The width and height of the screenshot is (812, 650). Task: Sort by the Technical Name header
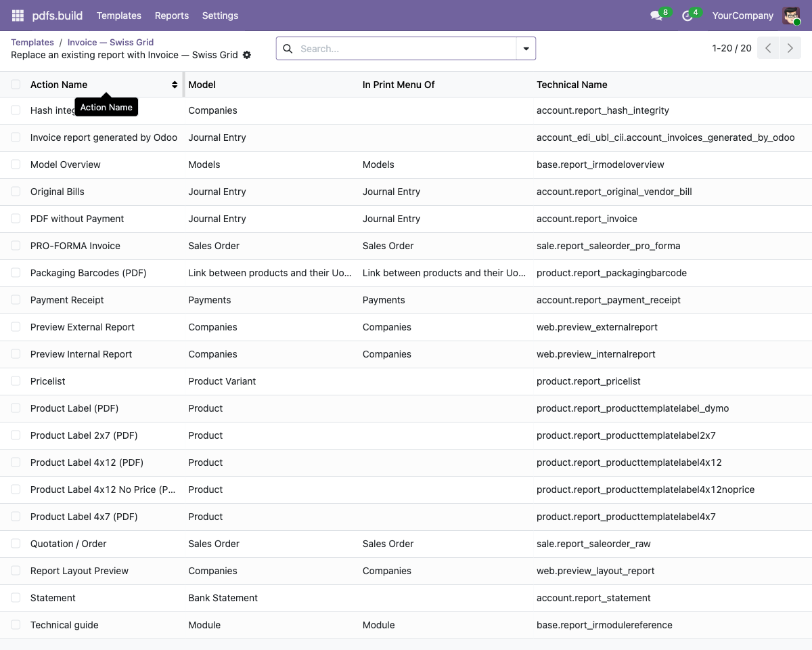(x=572, y=85)
